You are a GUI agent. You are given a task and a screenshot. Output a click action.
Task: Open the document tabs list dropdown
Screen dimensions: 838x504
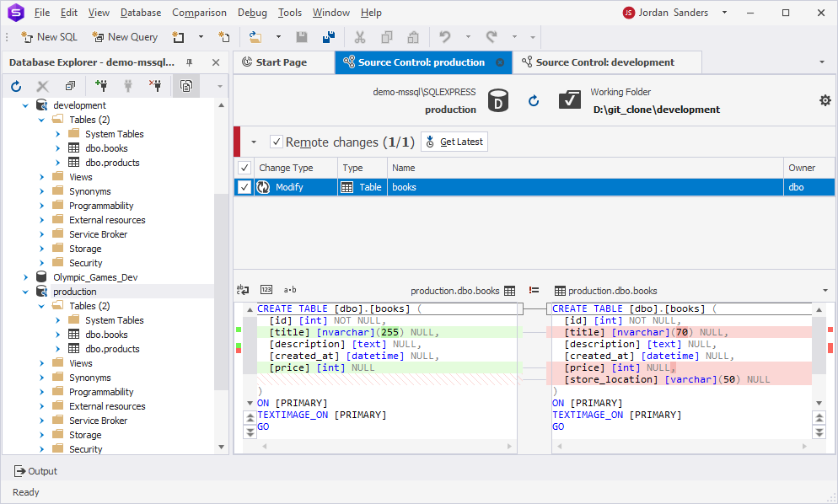822,62
